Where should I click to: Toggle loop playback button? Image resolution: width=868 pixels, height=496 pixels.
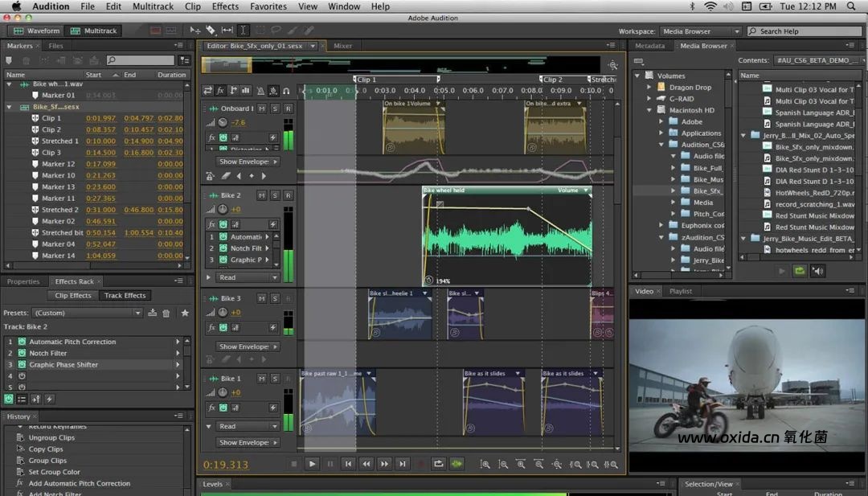439,464
